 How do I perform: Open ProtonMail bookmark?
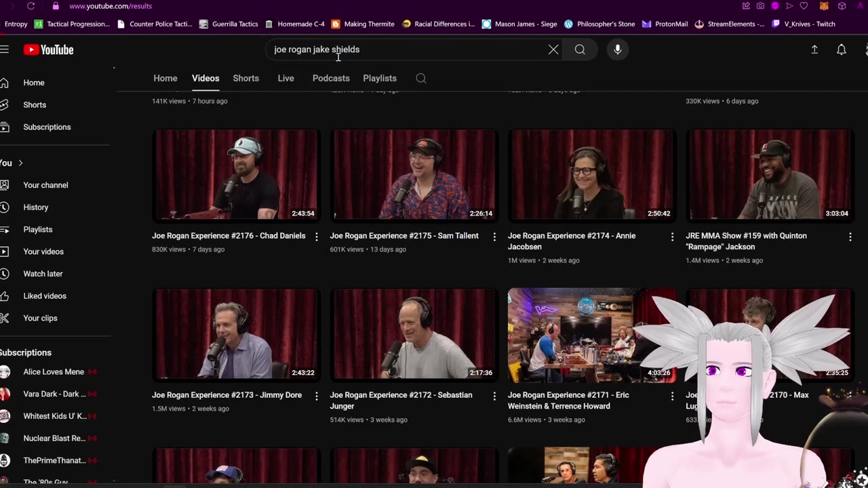point(665,24)
